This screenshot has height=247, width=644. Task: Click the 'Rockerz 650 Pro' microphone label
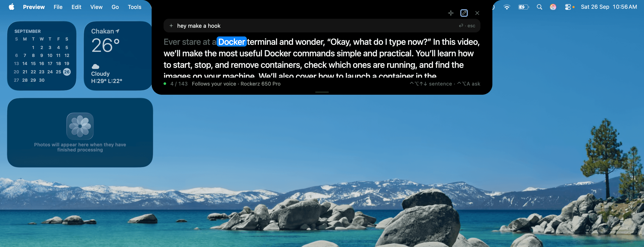(x=260, y=84)
